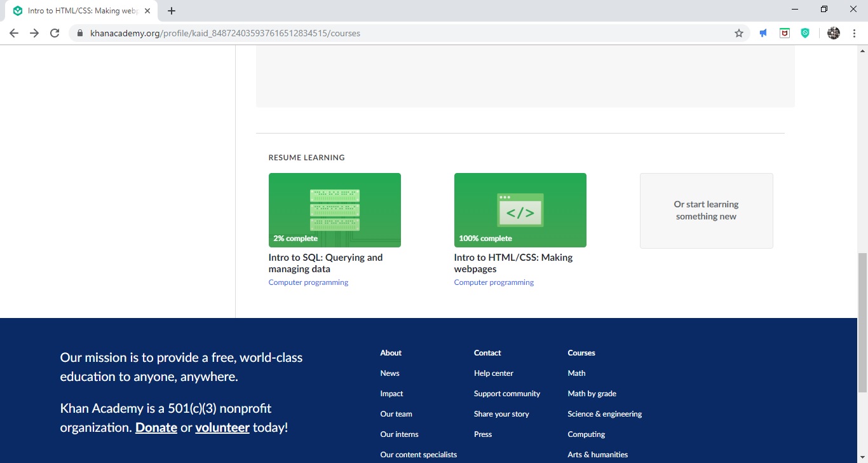Open the Press footer link
The image size is (868, 463).
click(x=483, y=434)
